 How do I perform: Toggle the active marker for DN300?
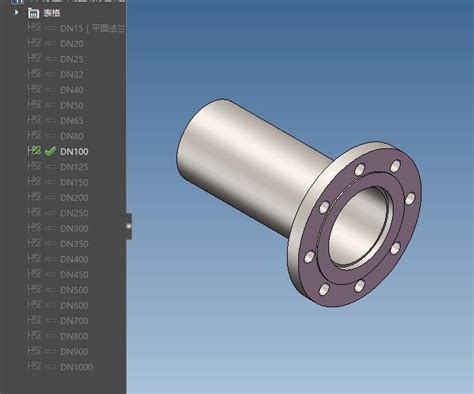coord(50,228)
